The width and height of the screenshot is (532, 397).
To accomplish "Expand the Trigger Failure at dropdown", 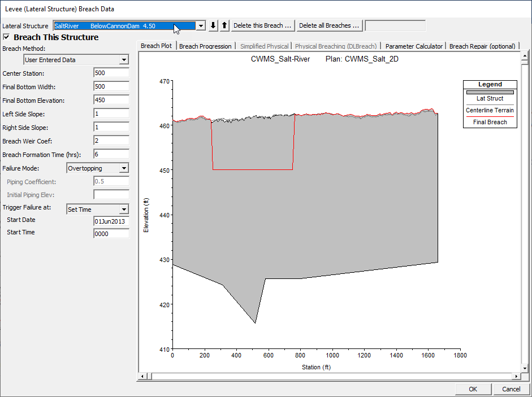I will click(x=124, y=210).
